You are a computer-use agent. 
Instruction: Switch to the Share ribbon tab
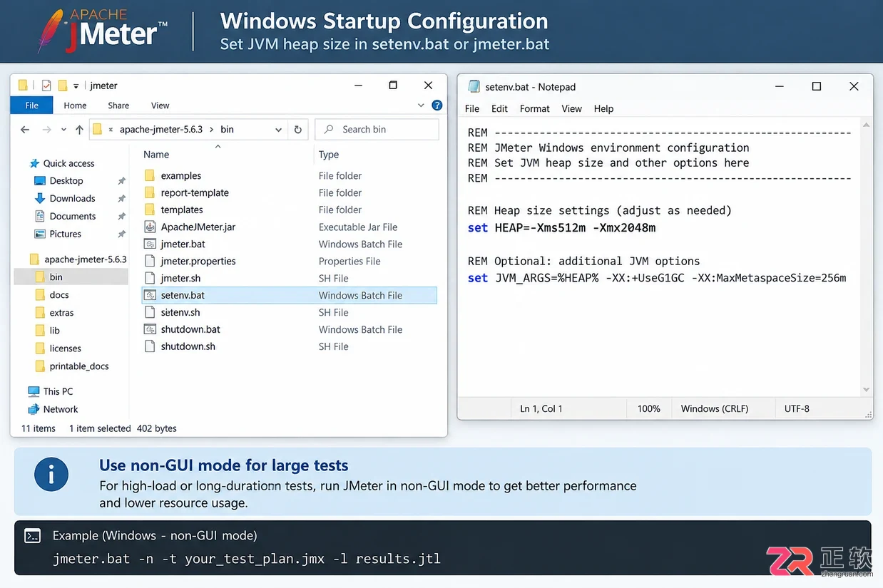(118, 105)
